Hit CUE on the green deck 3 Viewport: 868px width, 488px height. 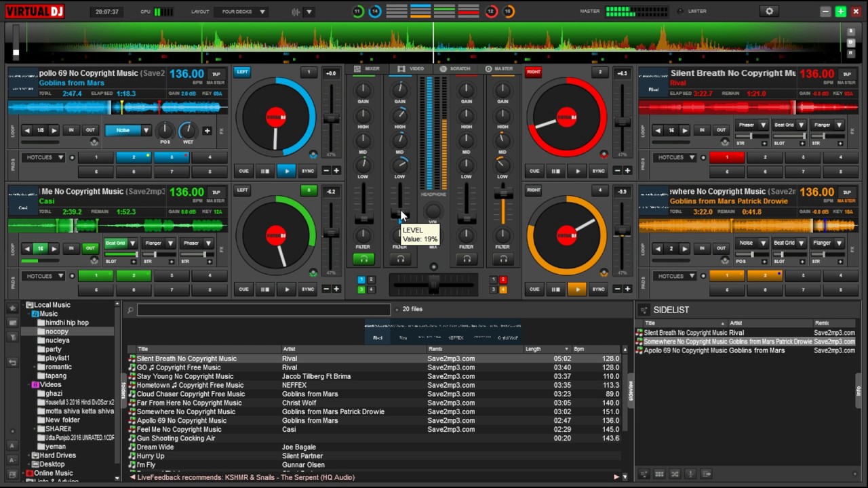point(243,289)
